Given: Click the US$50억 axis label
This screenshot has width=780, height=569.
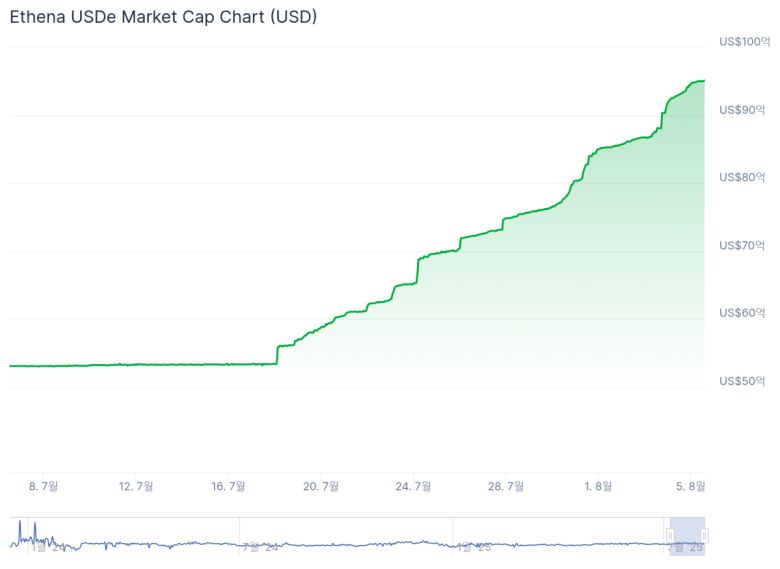Looking at the screenshot, I should coord(741,381).
